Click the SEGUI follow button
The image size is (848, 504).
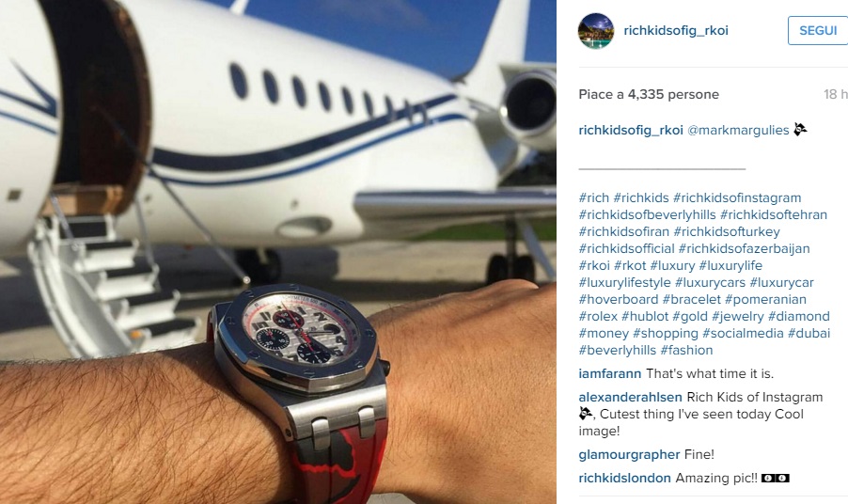pos(818,30)
